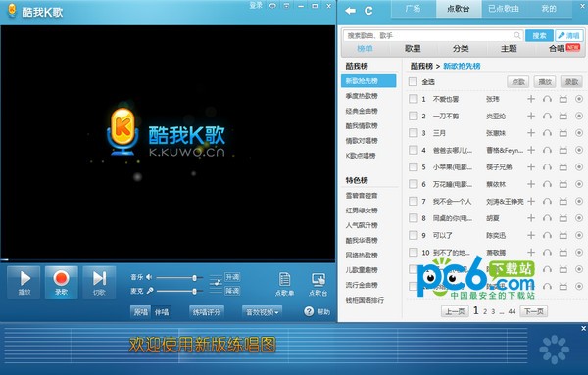The height and width of the screenshot is (375, 588).
Task: Click the magnifier icon in search box
Action: 517,35
